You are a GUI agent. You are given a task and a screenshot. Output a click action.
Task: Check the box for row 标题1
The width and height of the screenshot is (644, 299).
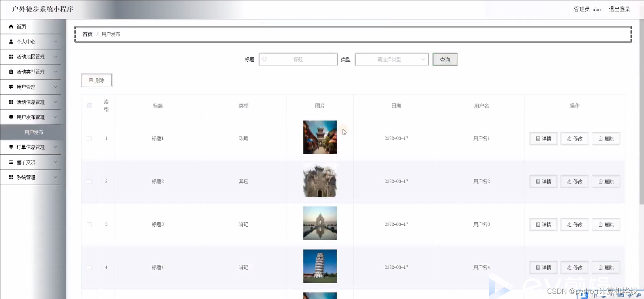pos(89,139)
